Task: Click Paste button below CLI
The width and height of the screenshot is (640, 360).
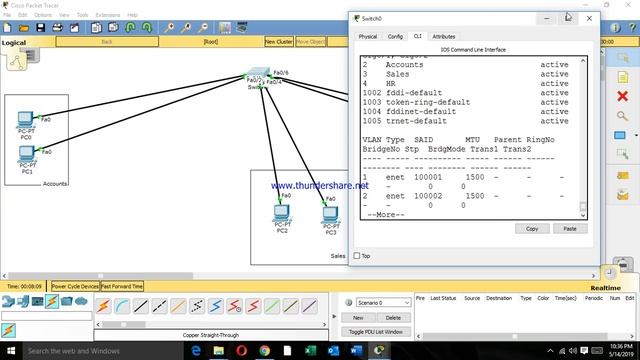Action: (570, 229)
